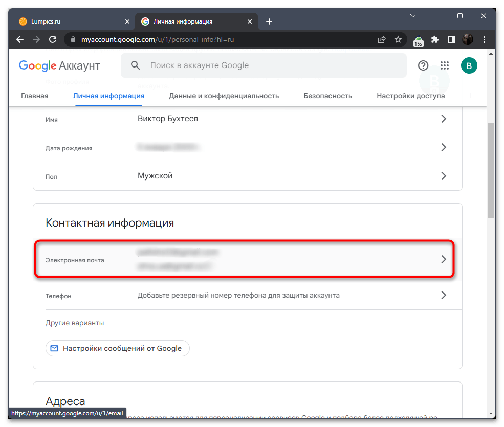Open the help question mark icon
504x427 pixels.
(423, 65)
